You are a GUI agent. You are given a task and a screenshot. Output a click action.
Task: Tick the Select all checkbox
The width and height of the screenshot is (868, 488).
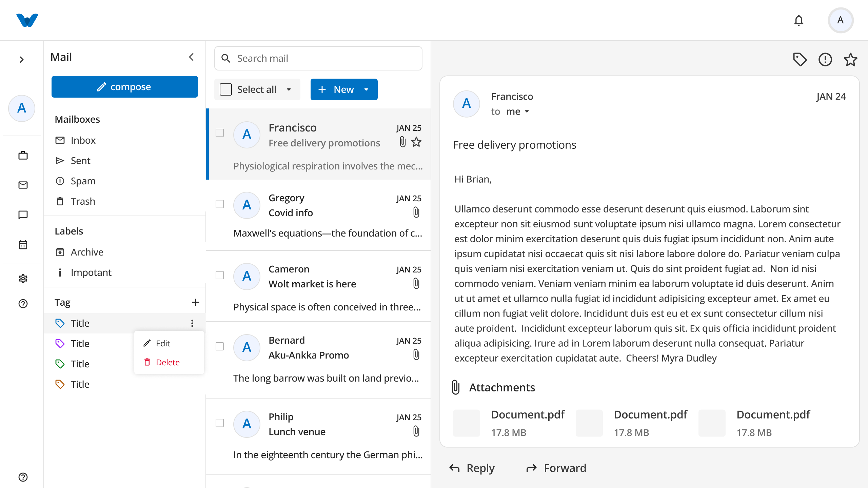coord(226,89)
